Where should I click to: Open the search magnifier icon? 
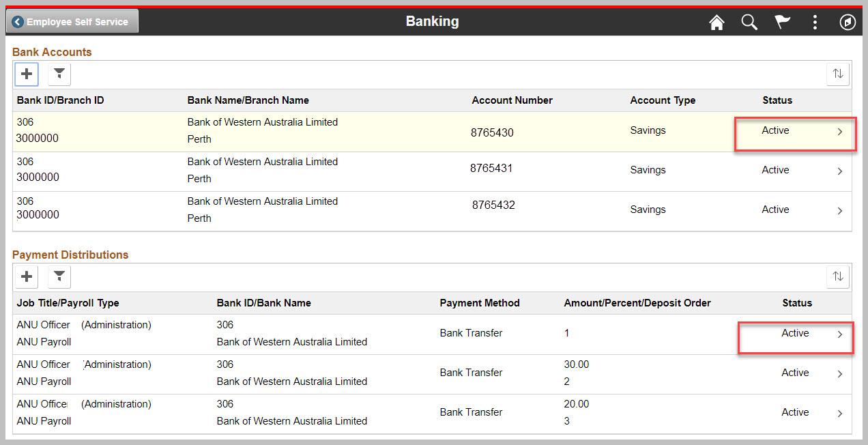749,23
